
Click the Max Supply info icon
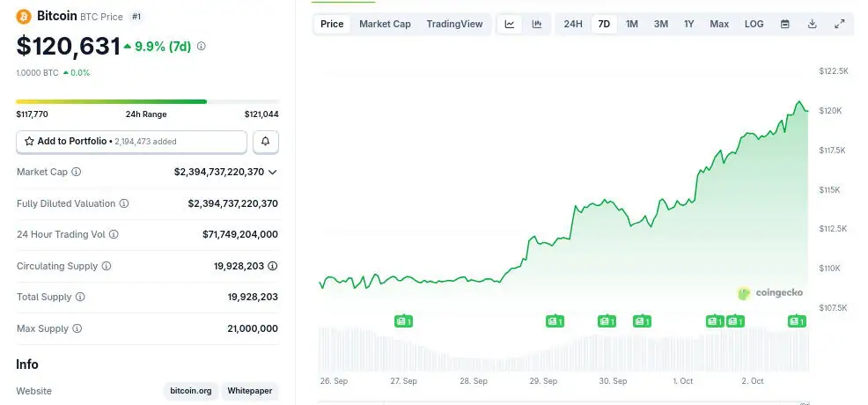(77, 328)
